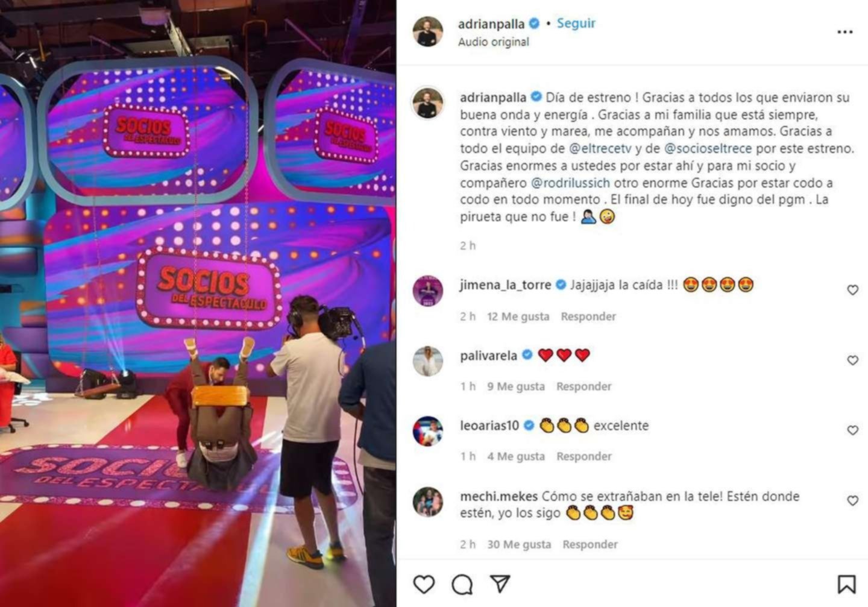View the 30 Me gusta likes
868x607 pixels.
[x=519, y=544]
